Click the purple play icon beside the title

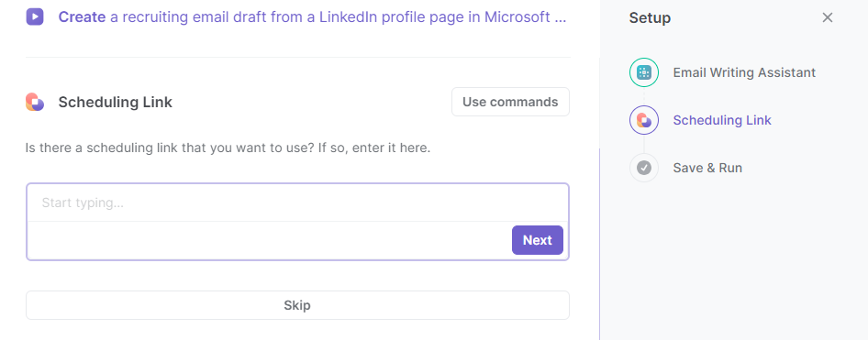point(35,16)
